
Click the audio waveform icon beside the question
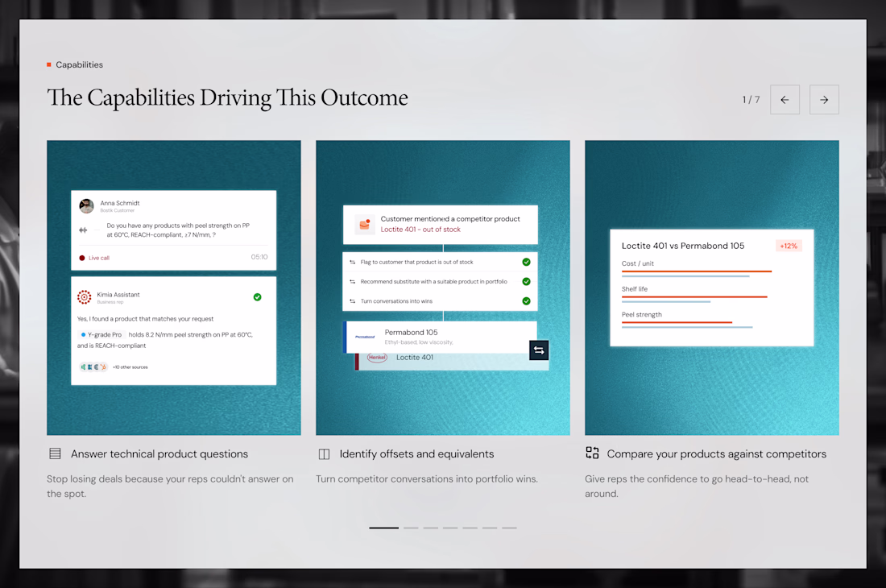[x=83, y=230]
